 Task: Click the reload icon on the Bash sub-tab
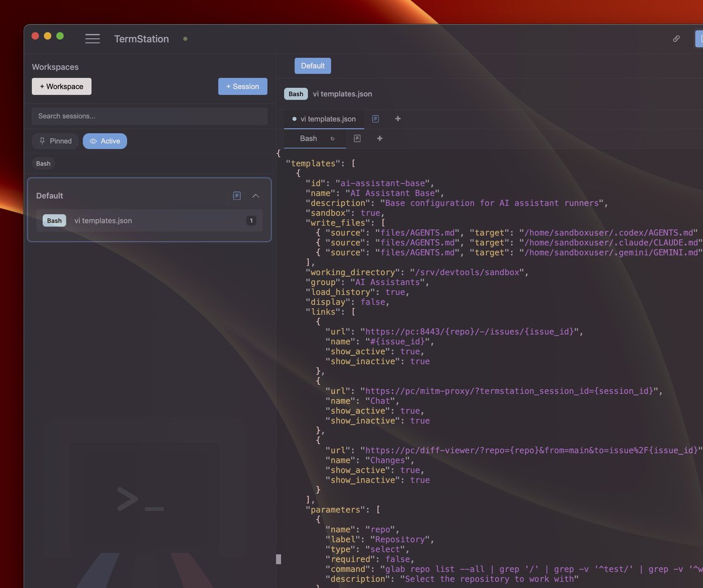point(333,139)
